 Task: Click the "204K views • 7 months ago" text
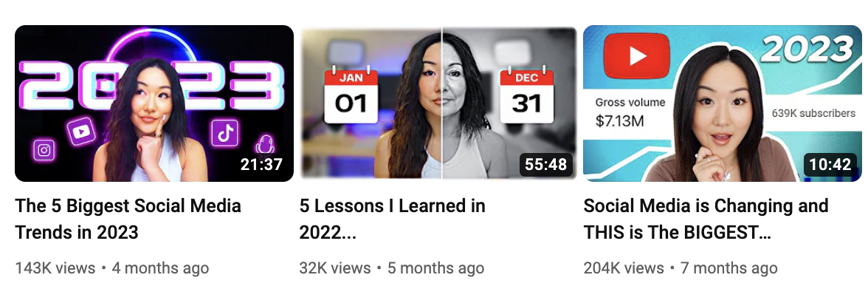click(681, 268)
